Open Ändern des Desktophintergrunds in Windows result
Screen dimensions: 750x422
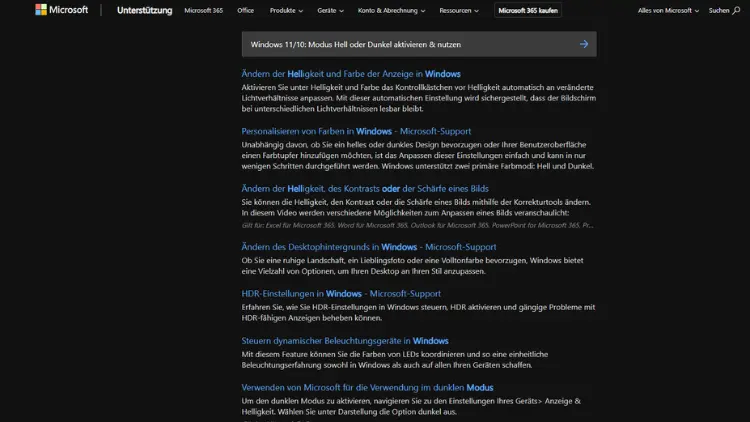click(369, 247)
